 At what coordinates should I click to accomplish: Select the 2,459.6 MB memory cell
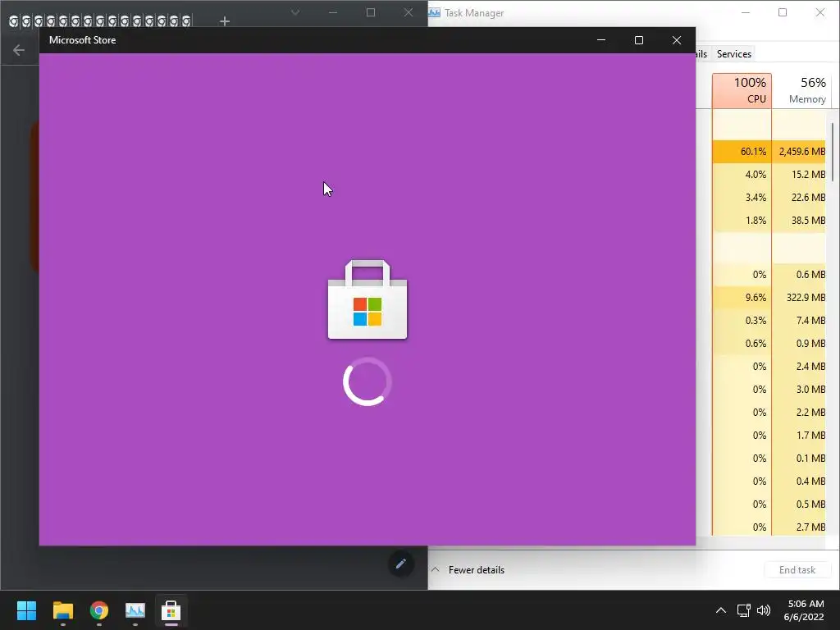point(799,152)
